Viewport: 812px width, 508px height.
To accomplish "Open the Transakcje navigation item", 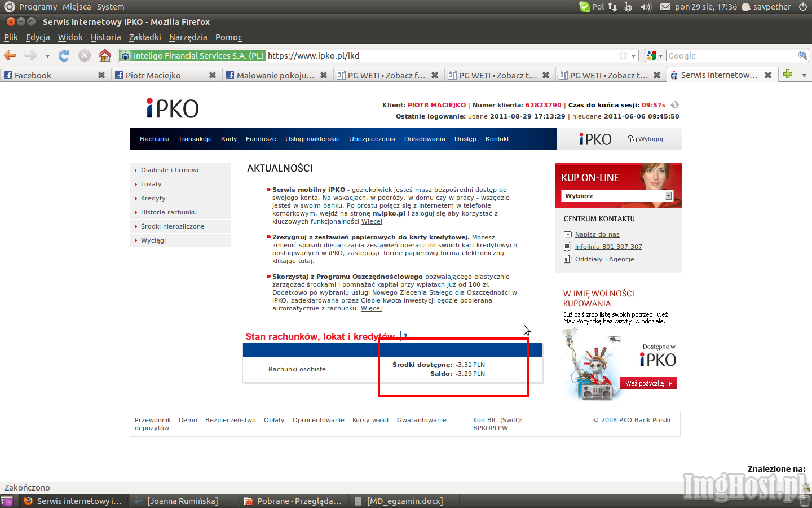I will tap(195, 139).
